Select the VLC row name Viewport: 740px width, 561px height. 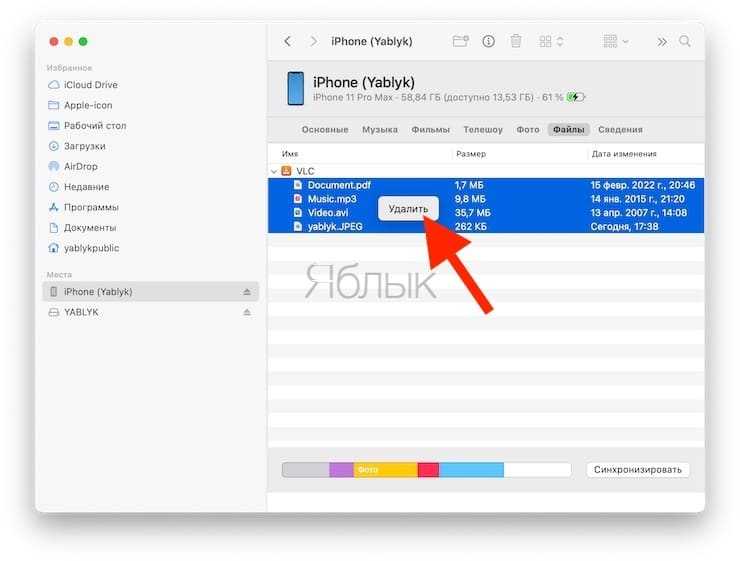tap(305, 171)
